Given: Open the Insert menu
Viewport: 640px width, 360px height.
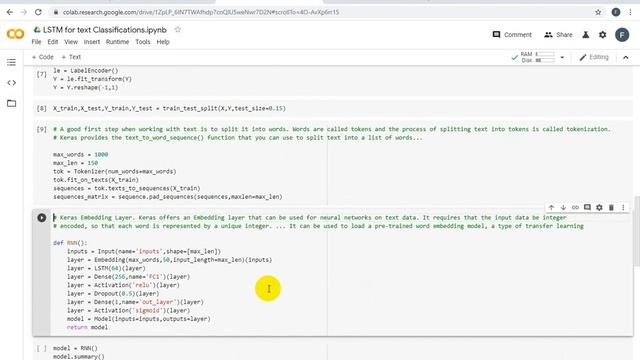Looking at the screenshot, I should pos(92,42).
